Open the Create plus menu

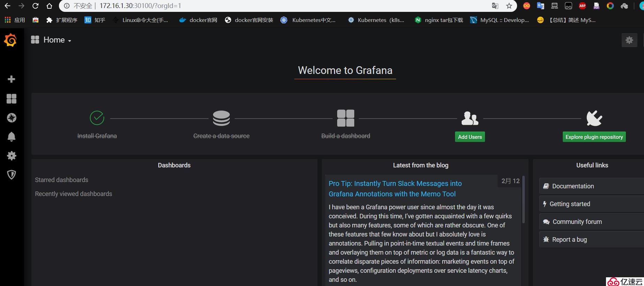(12, 79)
